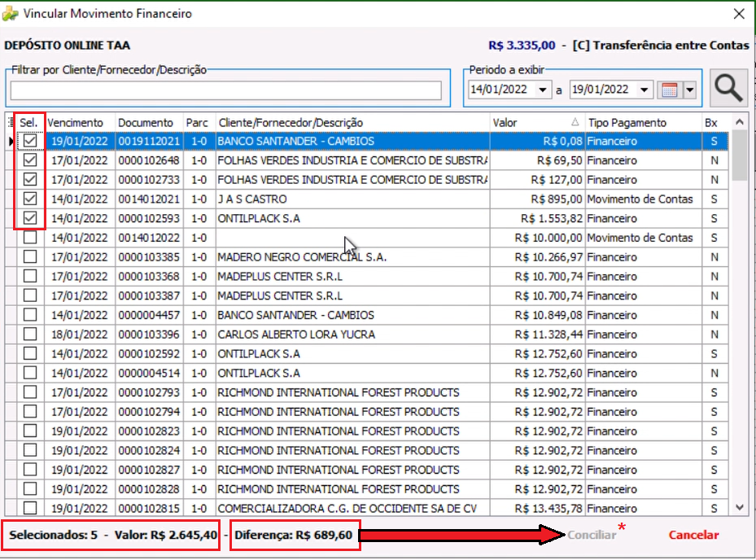756x560 pixels.
Task: Click the Diferença: R$ 689,60 status text
Action: (294, 535)
